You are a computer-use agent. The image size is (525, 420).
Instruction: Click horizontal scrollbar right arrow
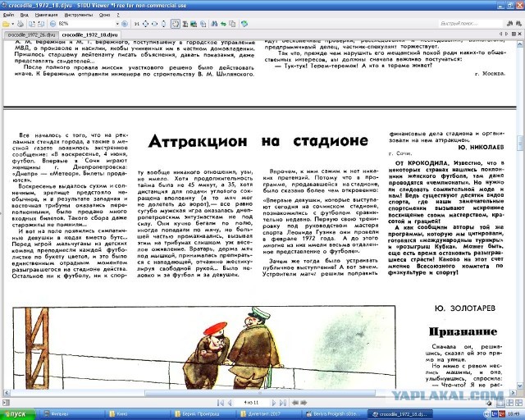(514, 393)
